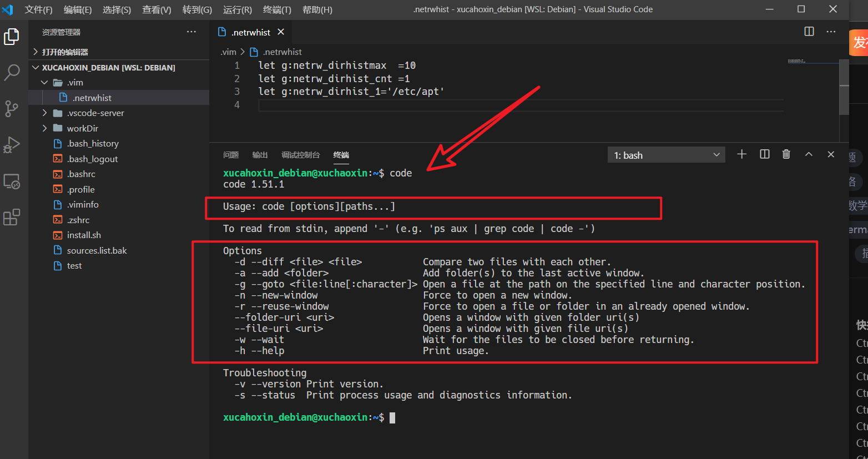868x459 pixels.
Task: Click the .netrwhist breadcrumb segment
Action: [x=276, y=52]
